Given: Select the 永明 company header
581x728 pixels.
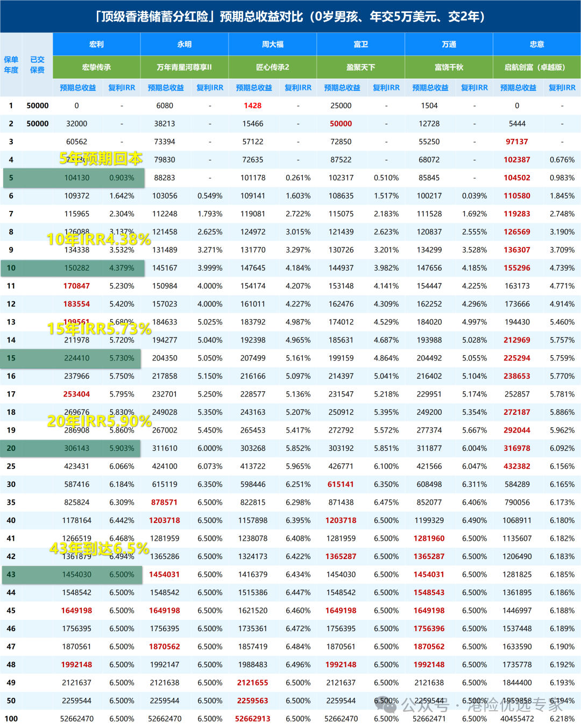Looking at the screenshot, I should [x=185, y=44].
